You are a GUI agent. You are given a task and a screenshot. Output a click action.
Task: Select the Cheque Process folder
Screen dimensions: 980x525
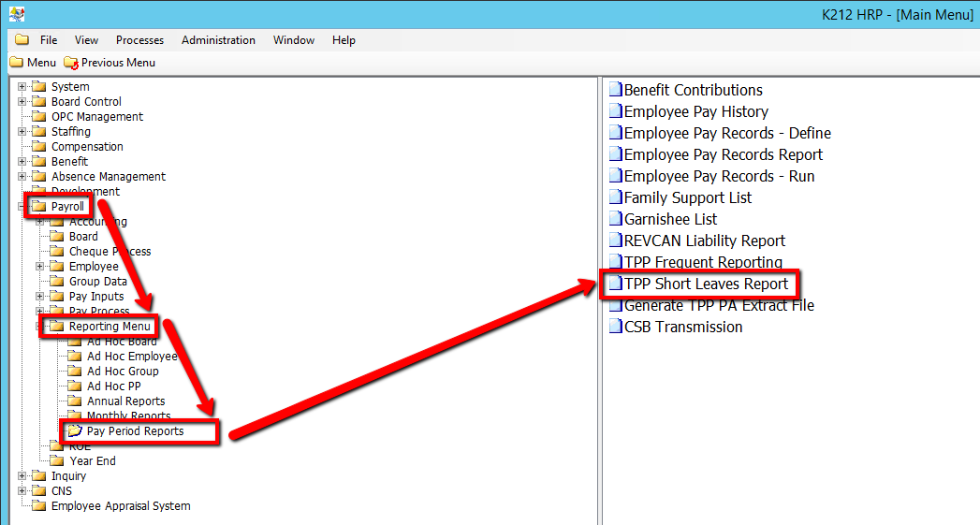pyautogui.click(x=110, y=252)
